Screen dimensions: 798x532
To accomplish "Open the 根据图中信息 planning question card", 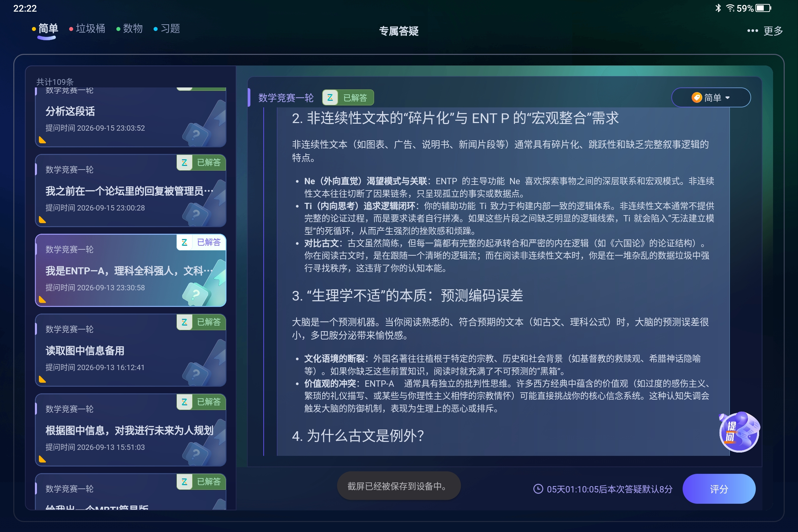I will coord(131,430).
